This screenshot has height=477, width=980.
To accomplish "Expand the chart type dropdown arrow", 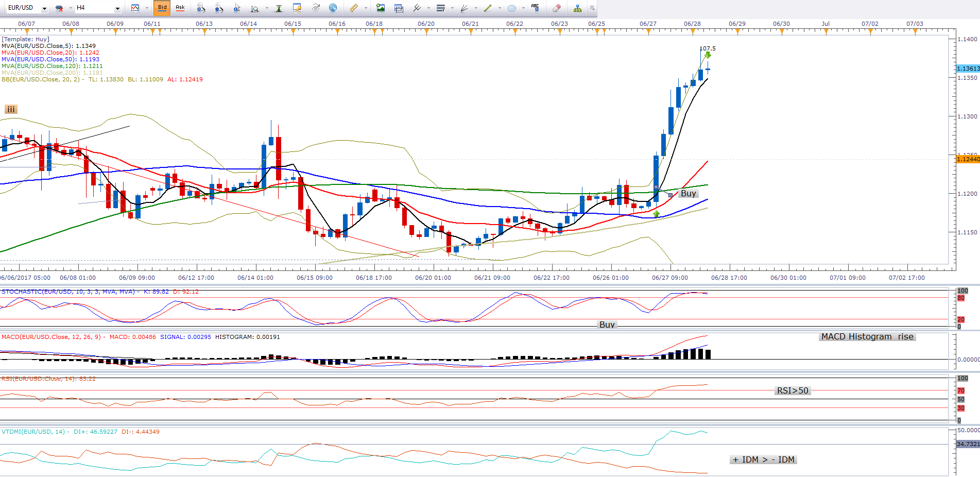I will coord(147,8).
